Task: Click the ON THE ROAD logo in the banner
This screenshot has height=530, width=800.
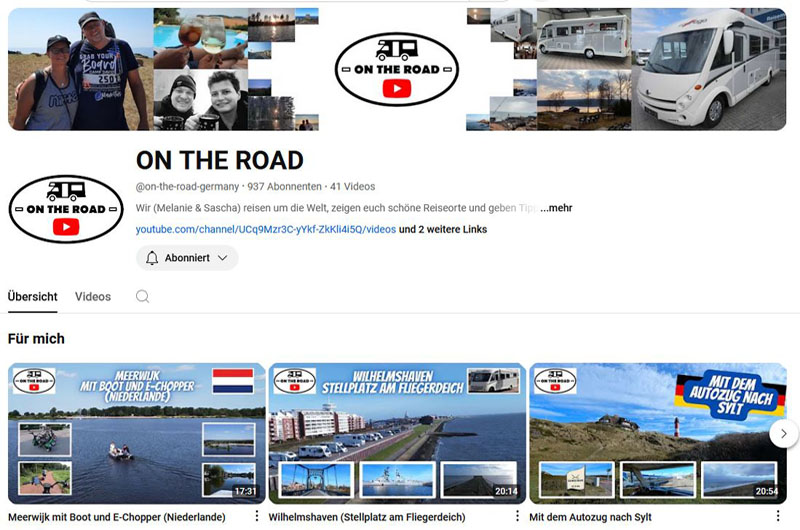Action: (396, 69)
